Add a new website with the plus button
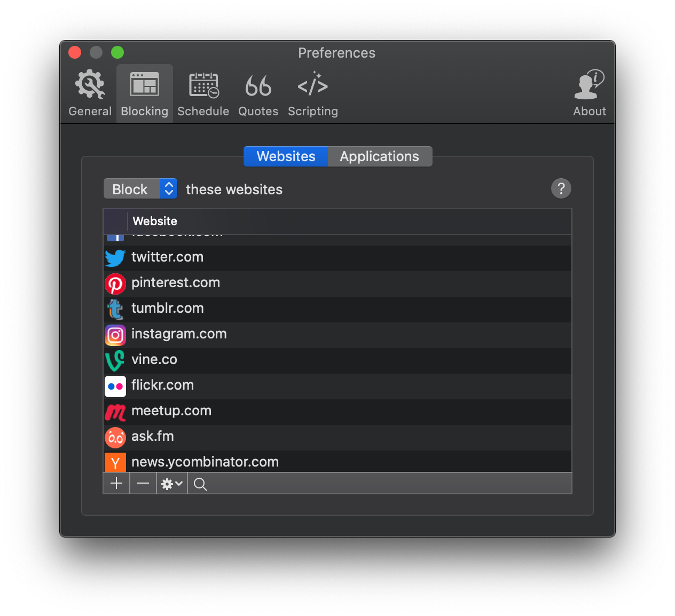Screen dimensions: 675x616 pyautogui.click(x=116, y=484)
